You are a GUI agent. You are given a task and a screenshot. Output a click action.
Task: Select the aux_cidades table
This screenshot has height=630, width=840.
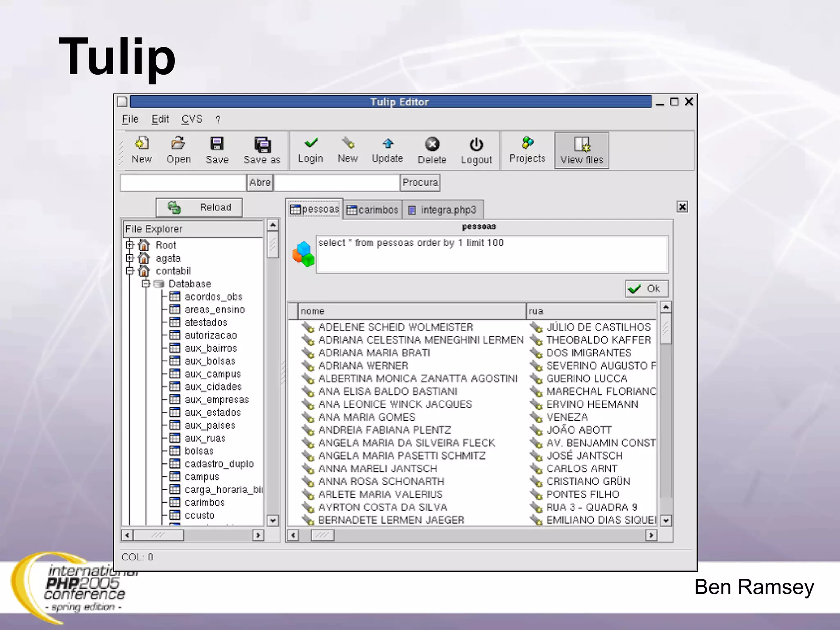coord(212,387)
